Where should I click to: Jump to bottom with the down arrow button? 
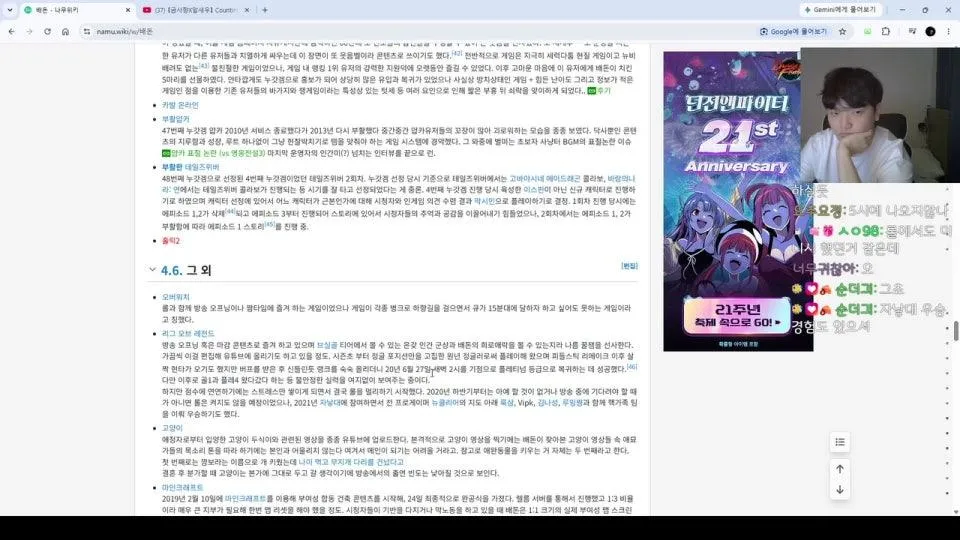tap(839, 490)
